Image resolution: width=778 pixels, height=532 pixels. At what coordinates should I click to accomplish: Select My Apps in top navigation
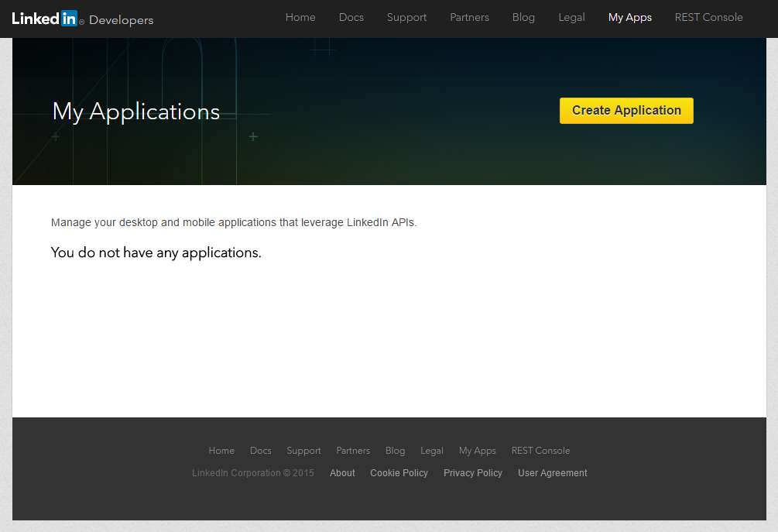(x=629, y=17)
